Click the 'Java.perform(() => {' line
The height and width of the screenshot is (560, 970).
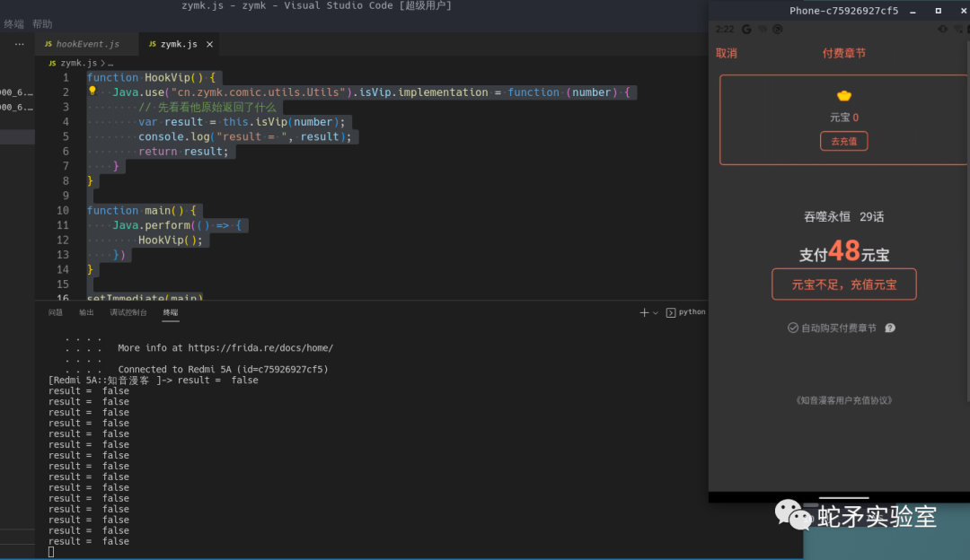pyautogui.click(x=177, y=225)
